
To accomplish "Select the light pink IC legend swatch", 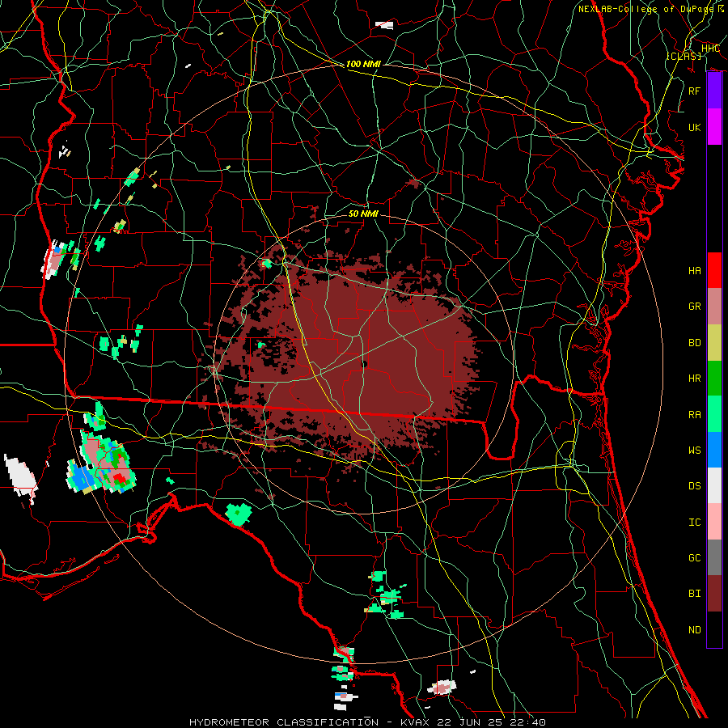I will click(x=714, y=522).
